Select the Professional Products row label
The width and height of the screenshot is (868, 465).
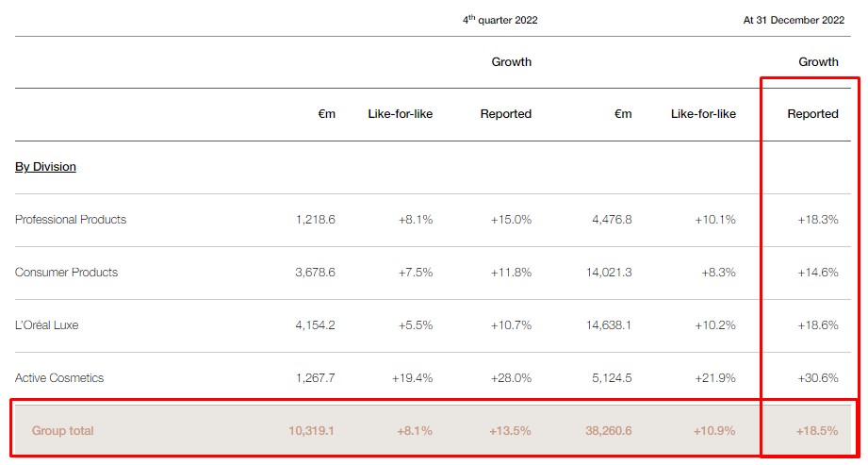pos(71,220)
